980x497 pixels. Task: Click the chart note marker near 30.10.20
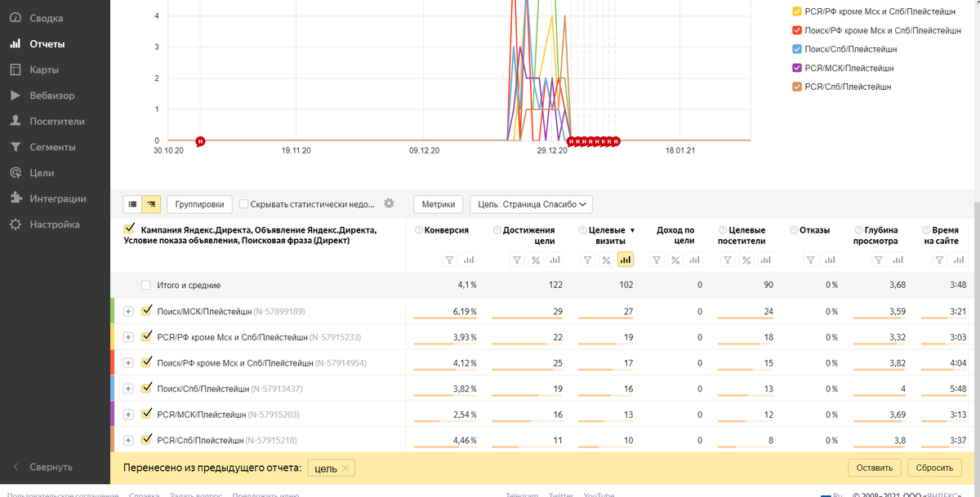tap(200, 140)
